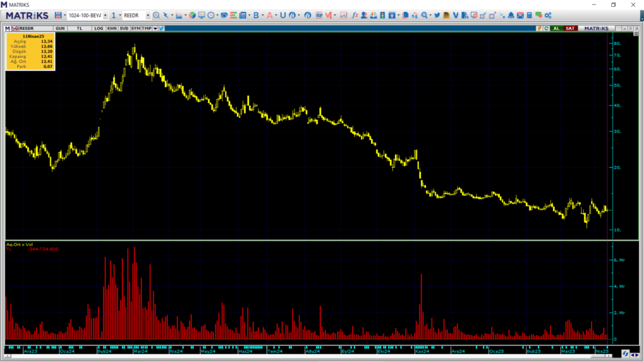Image resolution: width=644 pixels, height=362 pixels.
Task: Expand the dropdown beside chart bars icon
Action: point(186,15)
